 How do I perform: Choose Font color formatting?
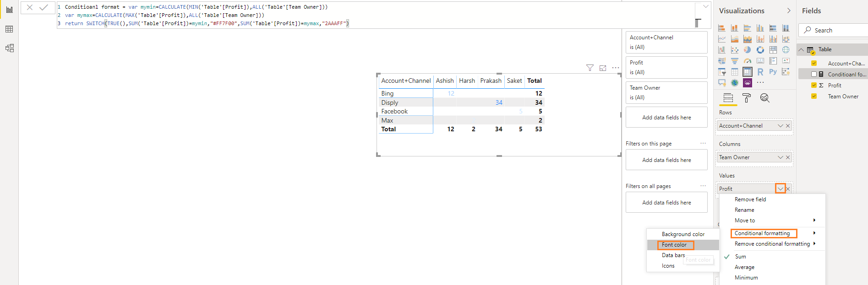tap(674, 245)
